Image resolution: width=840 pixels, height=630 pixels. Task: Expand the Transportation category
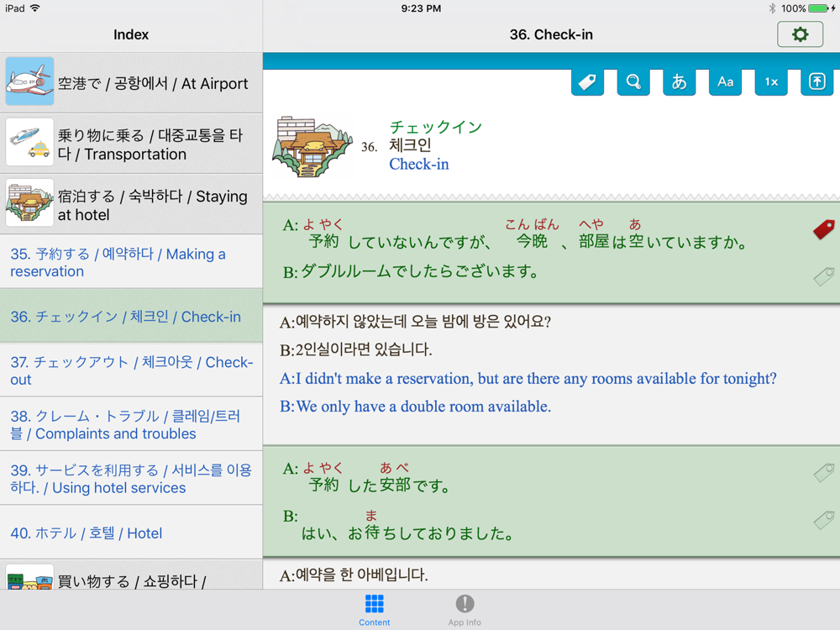(x=131, y=144)
